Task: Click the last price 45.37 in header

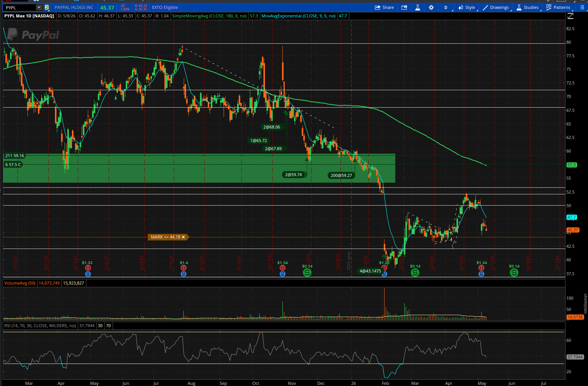Action: coord(107,7)
